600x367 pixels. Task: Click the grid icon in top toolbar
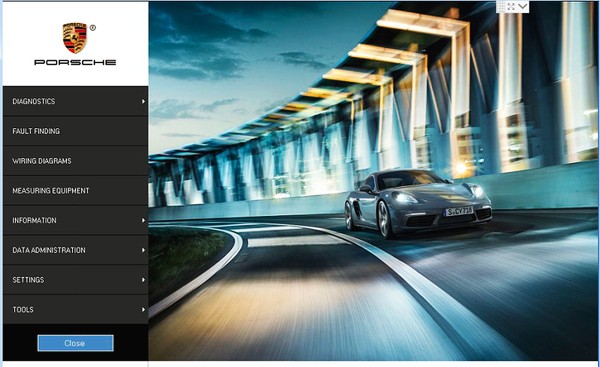(x=501, y=7)
